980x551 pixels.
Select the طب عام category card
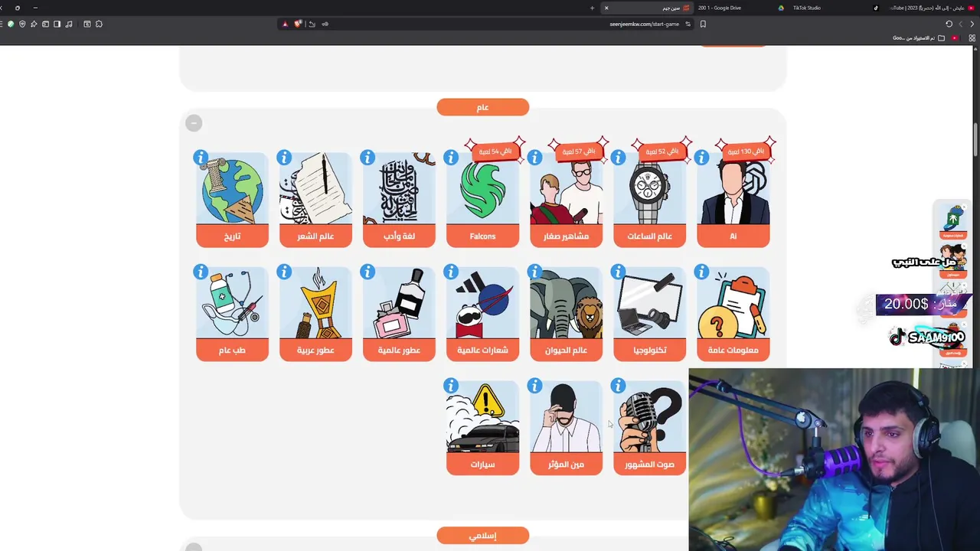(x=232, y=314)
